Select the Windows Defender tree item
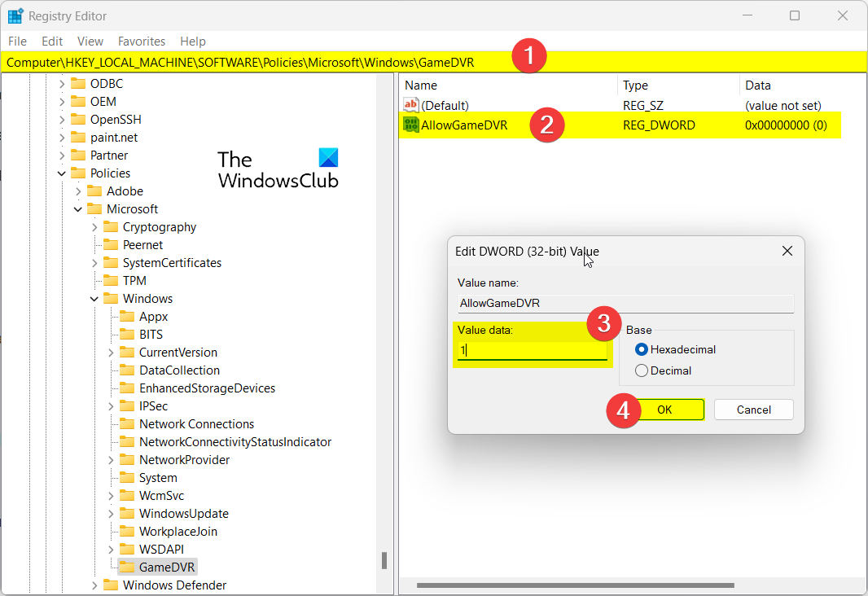 click(x=174, y=585)
